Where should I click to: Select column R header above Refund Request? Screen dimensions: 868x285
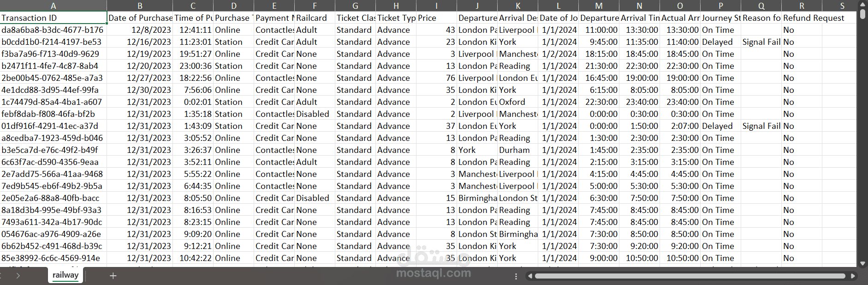coord(802,6)
